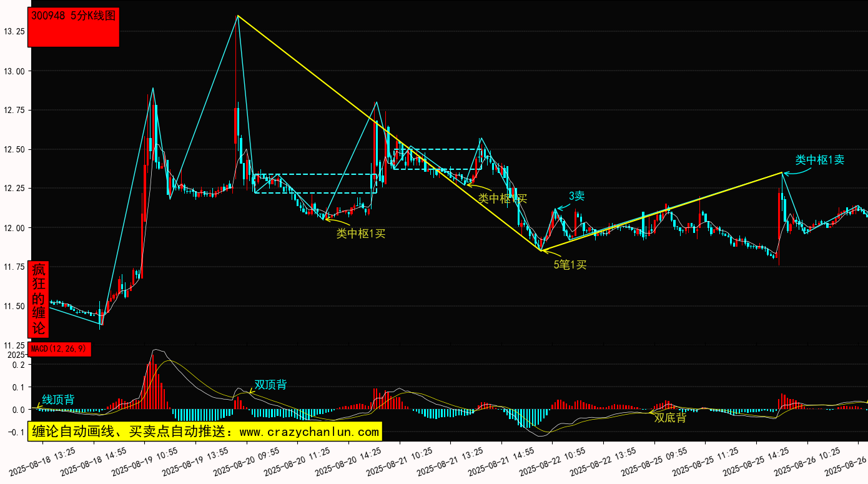This screenshot has width=868, height=484.
Task: Click the 2025-08-20 14:25 time label
Action: [x=348, y=462]
